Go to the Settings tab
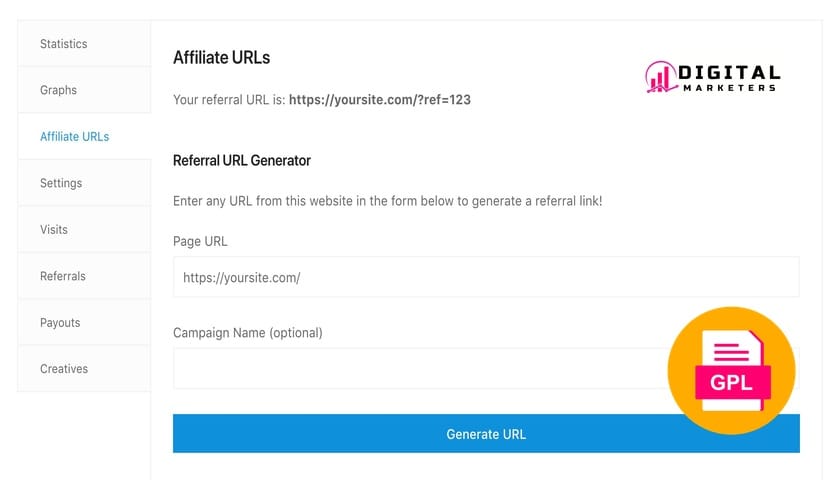The height and width of the screenshot is (480, 840). coord(61,183)
